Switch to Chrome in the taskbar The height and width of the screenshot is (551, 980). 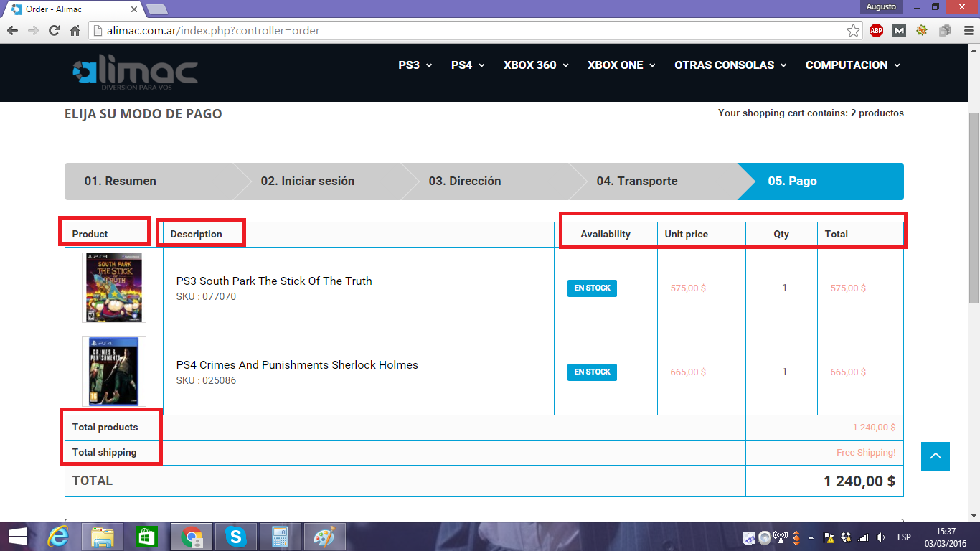point(192,537)
